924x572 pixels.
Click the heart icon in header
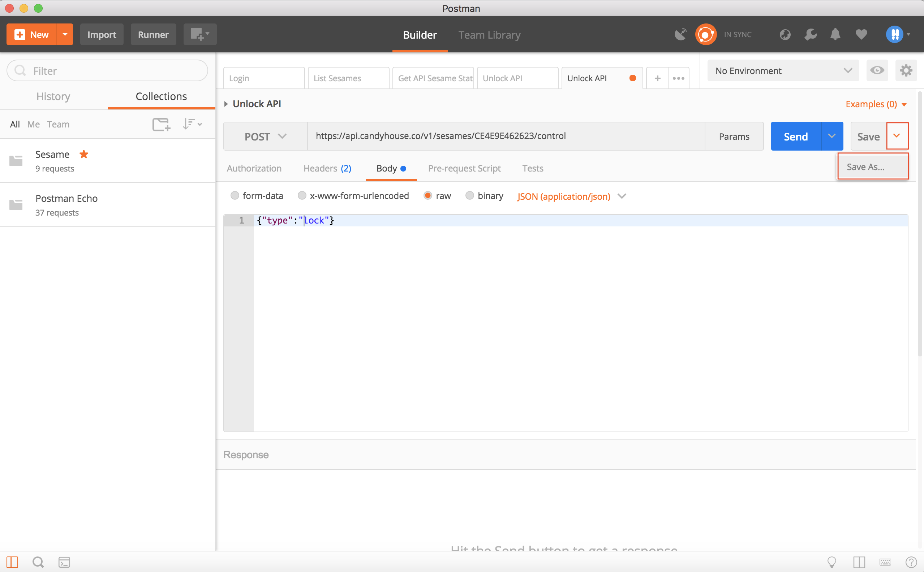click(x=861, y=34)
